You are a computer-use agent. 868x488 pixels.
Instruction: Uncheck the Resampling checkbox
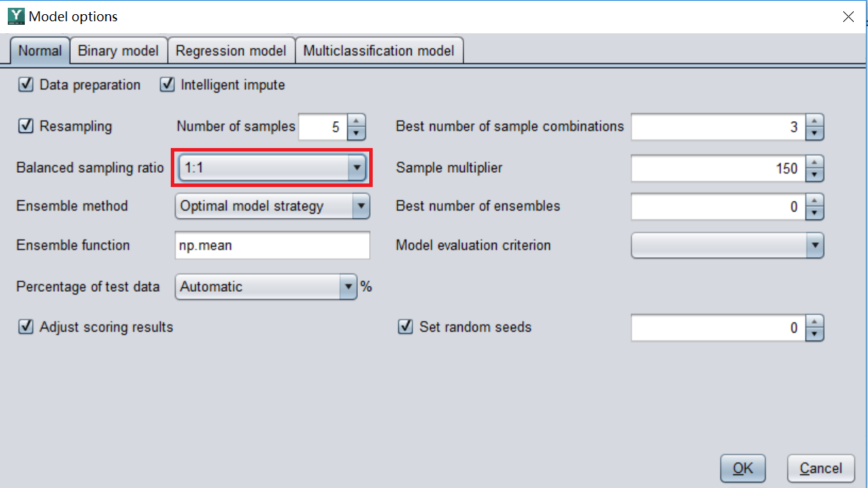point(26,126)
